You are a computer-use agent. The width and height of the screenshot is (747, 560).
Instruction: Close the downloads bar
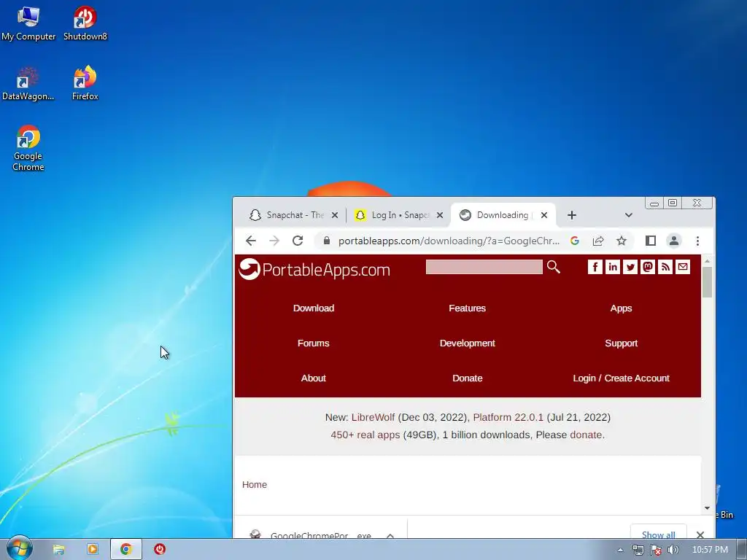(700, 534)
